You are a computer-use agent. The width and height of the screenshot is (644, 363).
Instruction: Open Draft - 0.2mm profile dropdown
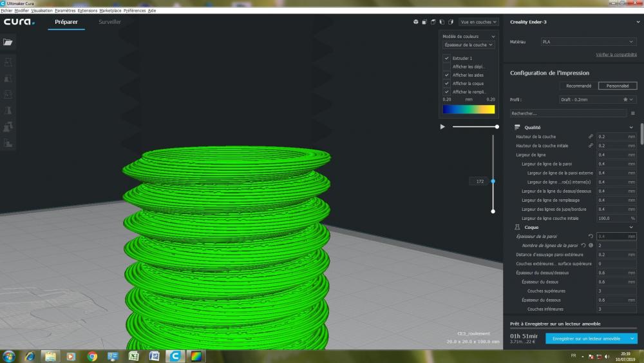(598, 99)
